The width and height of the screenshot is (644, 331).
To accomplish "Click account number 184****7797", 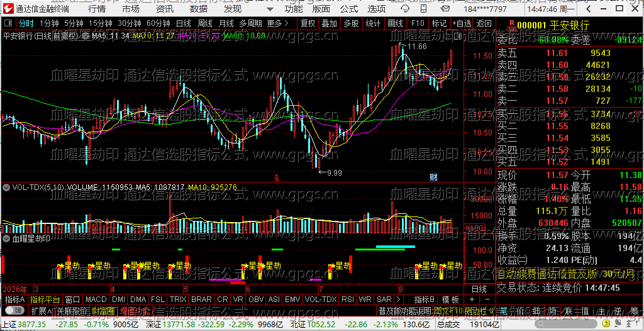I will click(x=485, y=9).
